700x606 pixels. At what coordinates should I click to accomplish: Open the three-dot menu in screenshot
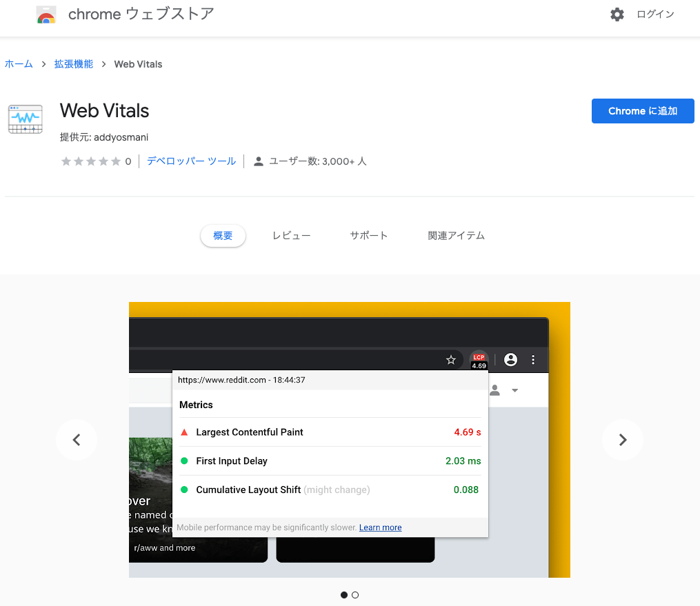pyautogui.click(x=533, y=360)
